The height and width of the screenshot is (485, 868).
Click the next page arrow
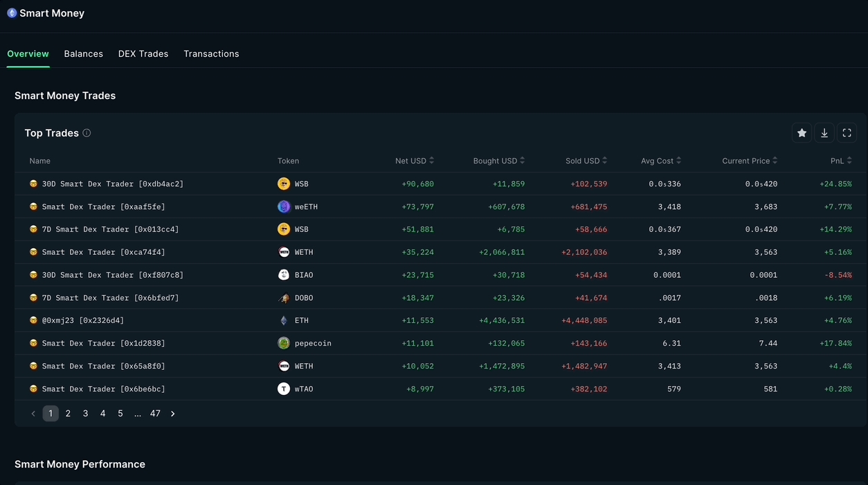[x=173, y=414]
